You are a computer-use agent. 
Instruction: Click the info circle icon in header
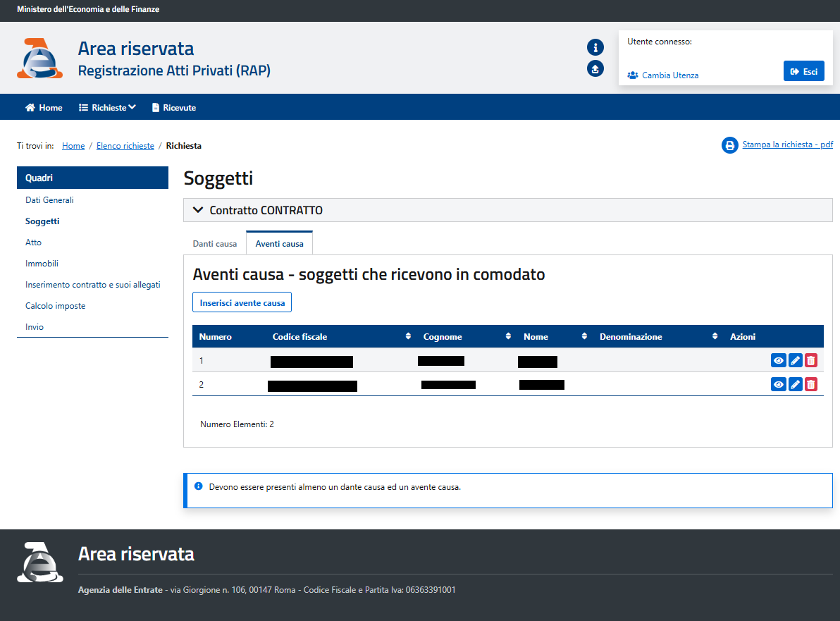click(x=595, y=47)
